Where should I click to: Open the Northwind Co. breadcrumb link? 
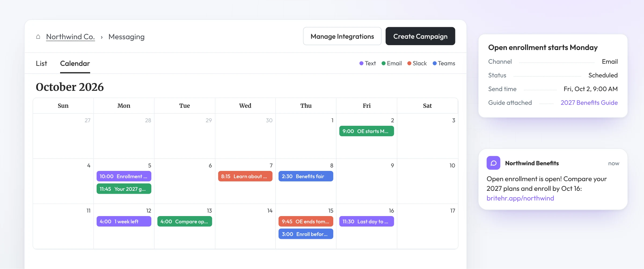point(71,37)
